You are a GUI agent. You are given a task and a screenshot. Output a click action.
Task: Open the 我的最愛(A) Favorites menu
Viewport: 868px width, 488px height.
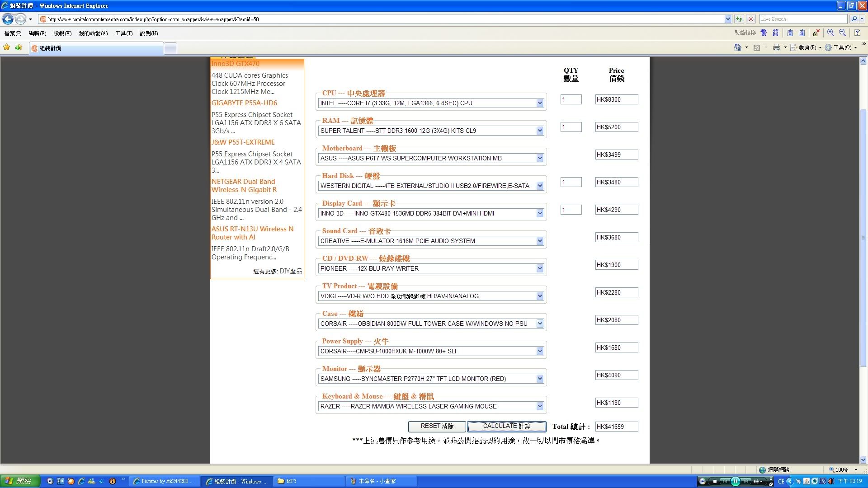[x=93, y=33]
